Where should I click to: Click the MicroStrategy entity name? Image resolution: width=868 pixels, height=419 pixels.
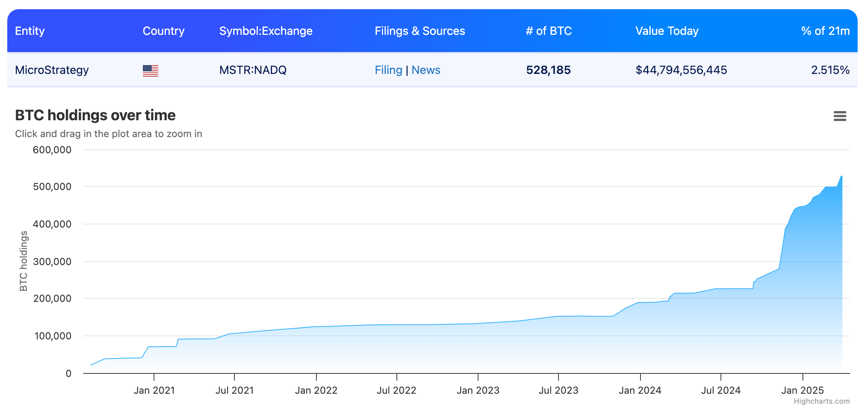(52, 70)
